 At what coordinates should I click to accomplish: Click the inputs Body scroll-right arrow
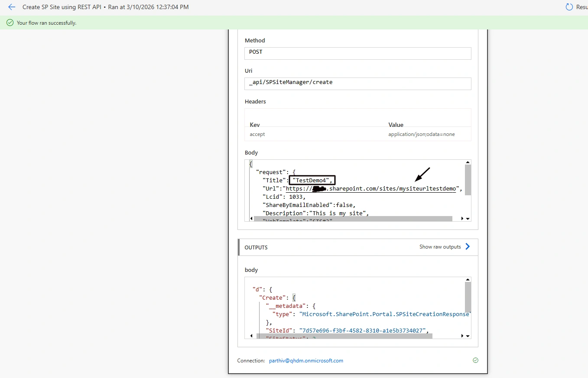tap(462, 219)
